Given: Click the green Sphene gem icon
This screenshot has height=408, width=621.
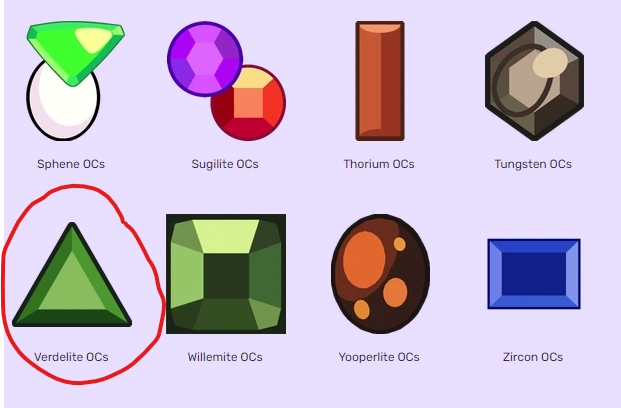Looking at the screenshot, I should tap(75, 51).
